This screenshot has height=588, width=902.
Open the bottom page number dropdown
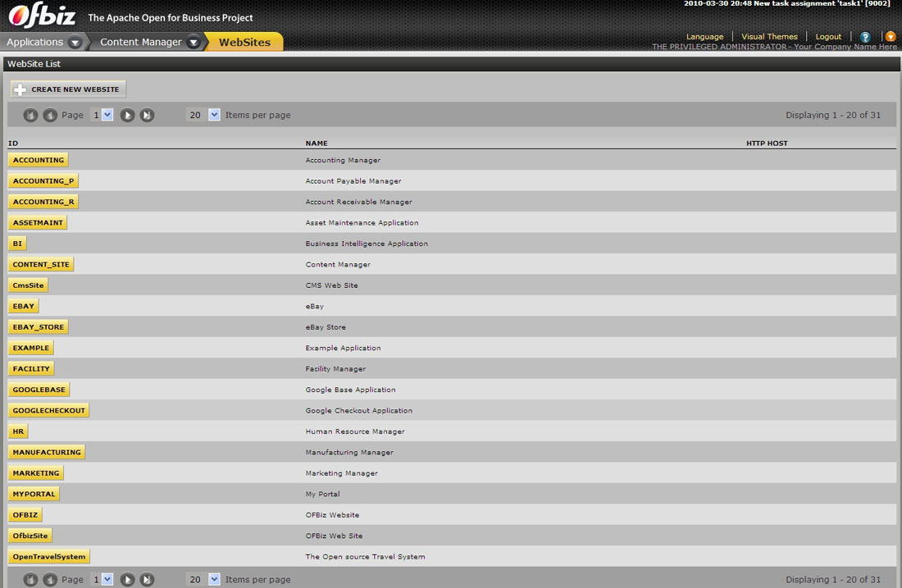pyautogui.click(x=107, y=579)
